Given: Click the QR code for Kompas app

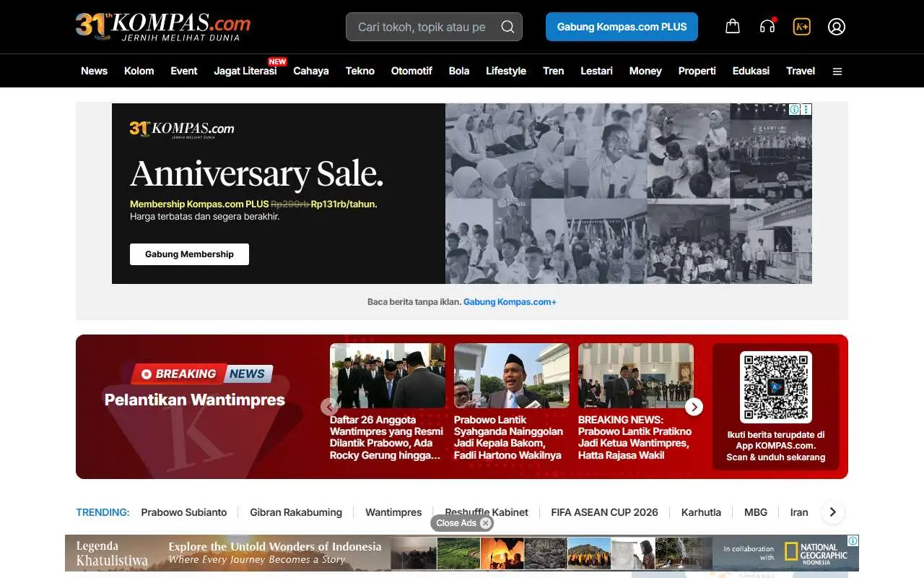Looking at the screenshot, I should pyautogui.click(x=776, y=387).
